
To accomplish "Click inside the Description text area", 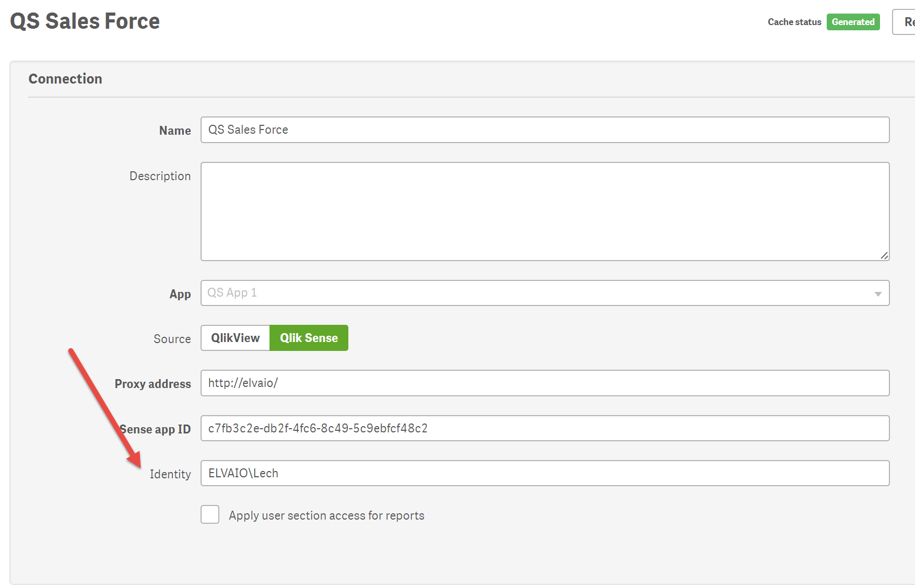I will click(x=544, y=211).
